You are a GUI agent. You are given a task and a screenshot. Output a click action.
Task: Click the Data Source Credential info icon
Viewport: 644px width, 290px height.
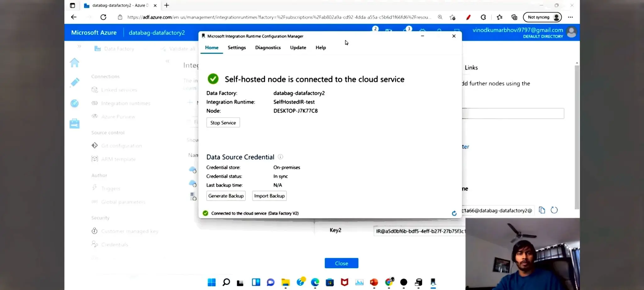tap(280, 157)
